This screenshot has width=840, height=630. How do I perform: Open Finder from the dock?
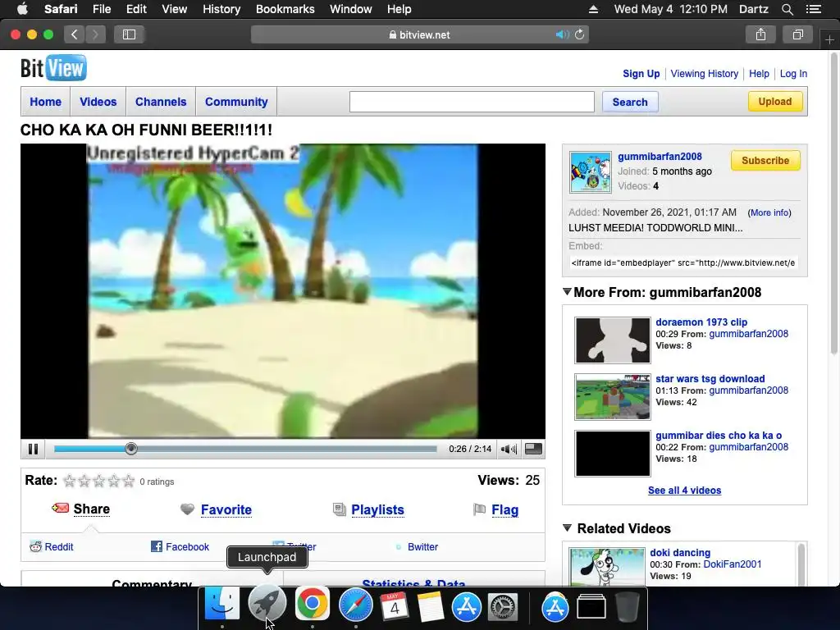pyautogui.click(x=221, y=604)
